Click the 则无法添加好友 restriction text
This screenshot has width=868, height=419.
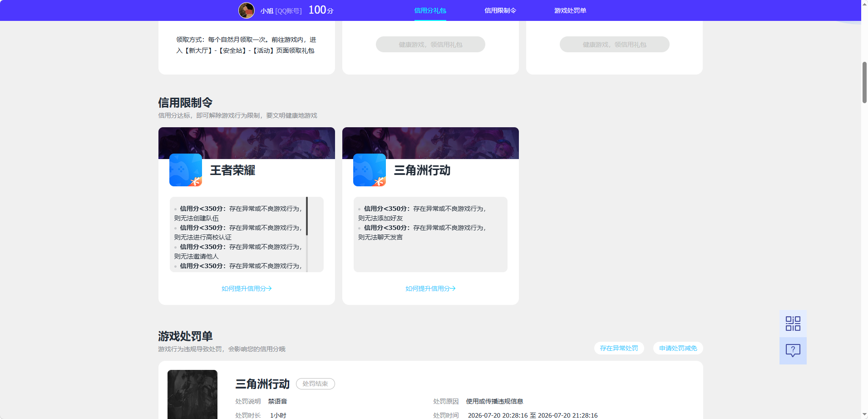(x=380, y=218)
